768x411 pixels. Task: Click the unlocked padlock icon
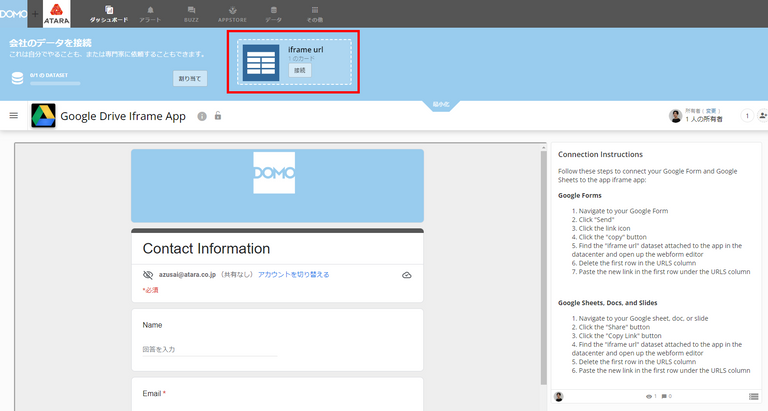tap(218, 116)
